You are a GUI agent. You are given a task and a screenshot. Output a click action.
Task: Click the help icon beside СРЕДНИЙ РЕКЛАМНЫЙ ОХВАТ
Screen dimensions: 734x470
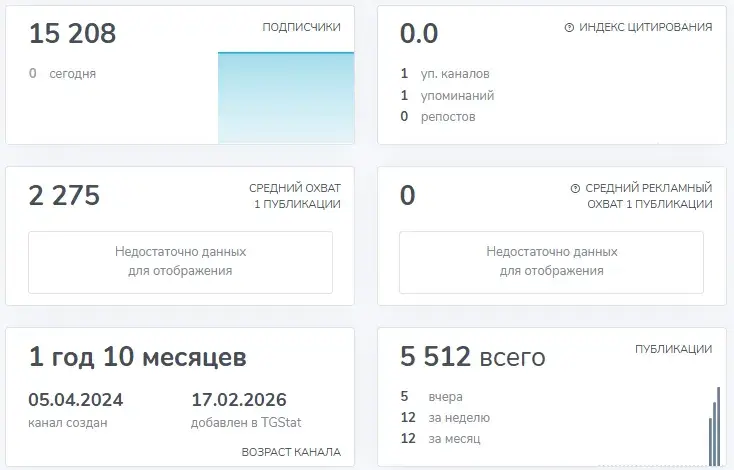[575, 188]
